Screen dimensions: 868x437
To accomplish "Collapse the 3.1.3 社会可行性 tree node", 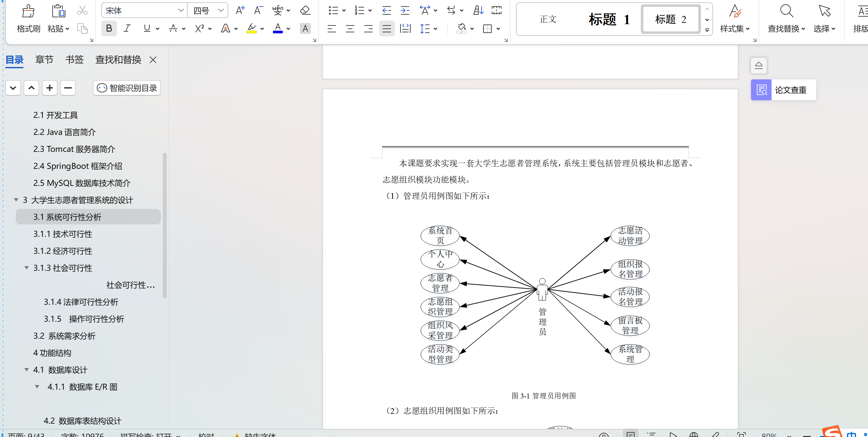I will click(27, 267).
